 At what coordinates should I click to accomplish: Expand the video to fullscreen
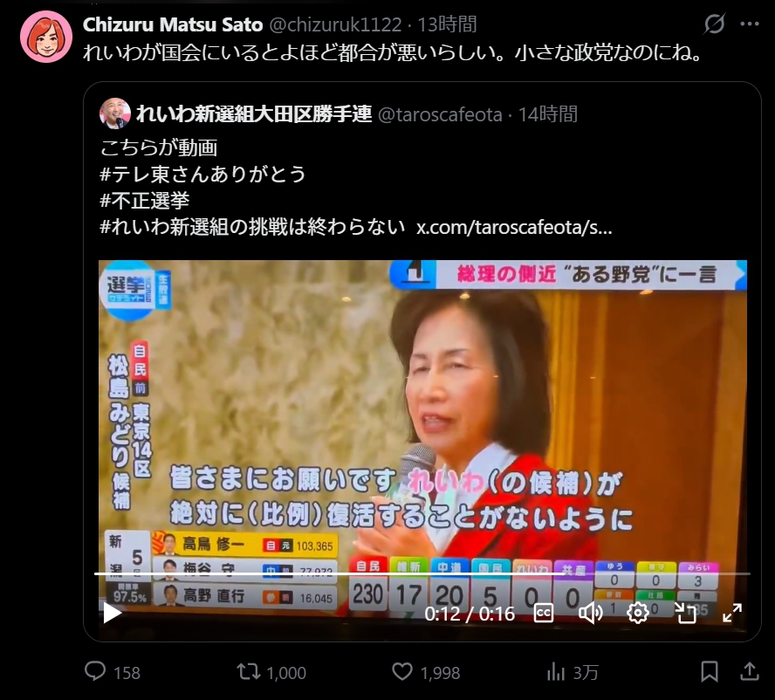(x=732, y=614)
